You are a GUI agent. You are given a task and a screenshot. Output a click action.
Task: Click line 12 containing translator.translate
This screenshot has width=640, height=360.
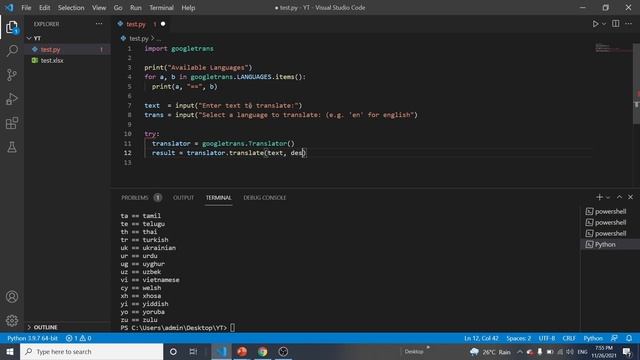coord(229,153)
